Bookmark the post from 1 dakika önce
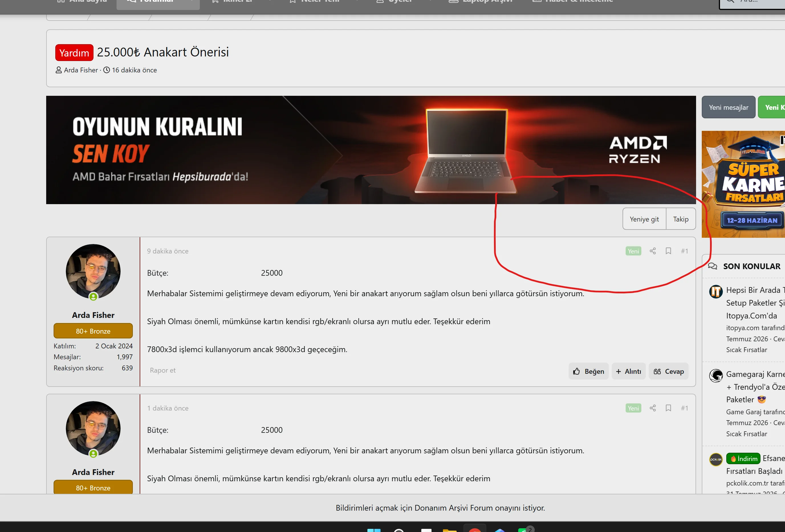The height and width of the screenshot is (532, 785). (x=668, y=408)
